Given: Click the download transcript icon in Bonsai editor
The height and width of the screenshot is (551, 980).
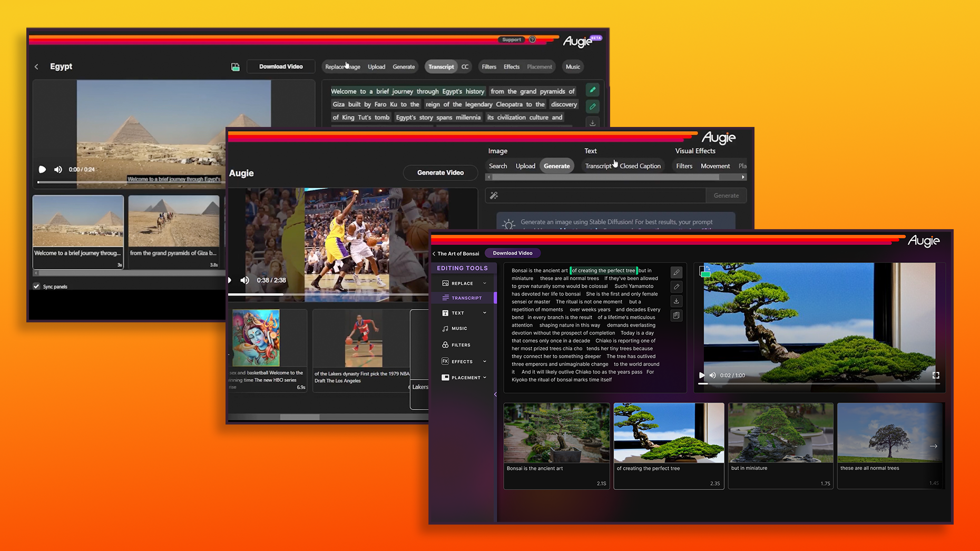Looking at the screenshot, I should (677, 301).
